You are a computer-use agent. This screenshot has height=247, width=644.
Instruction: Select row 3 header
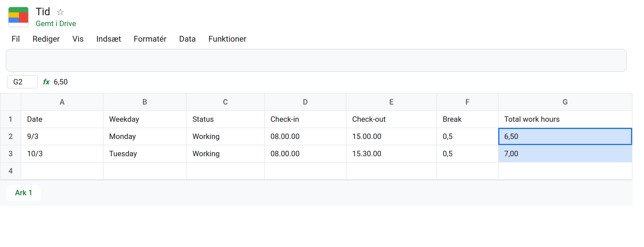[x=11, y=154]
